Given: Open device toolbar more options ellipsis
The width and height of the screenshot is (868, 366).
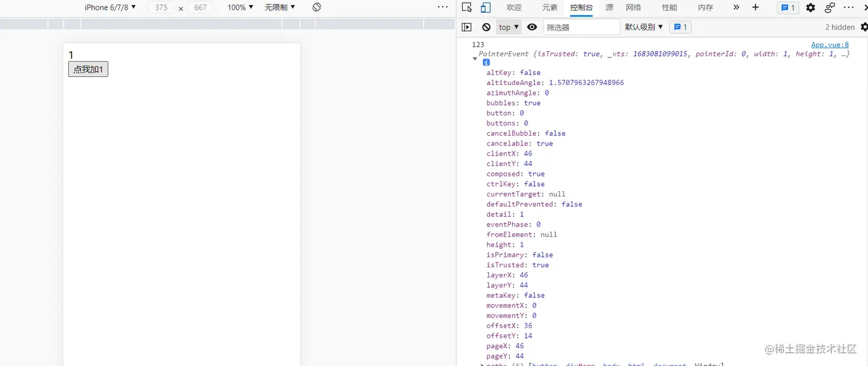Looking at the screenshot, I should point(443,7).
